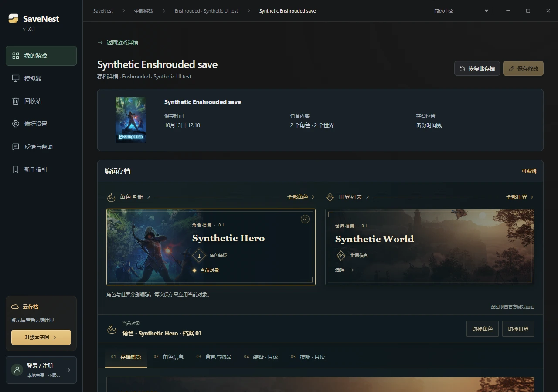Click the 我的游戏 grid icon
This screenshot has width=558, height=392.
(x=16, y=56)
